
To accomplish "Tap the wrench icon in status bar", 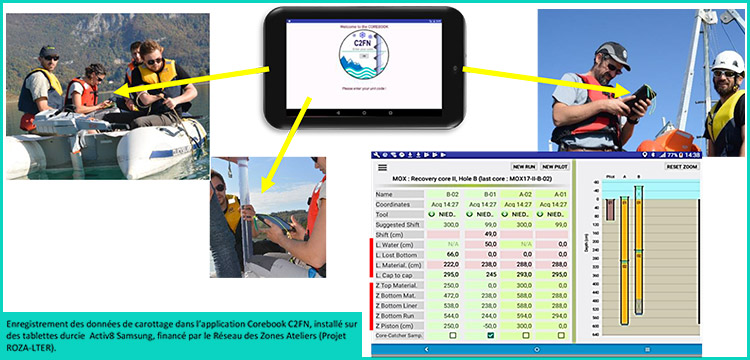I will pos(376,155).
